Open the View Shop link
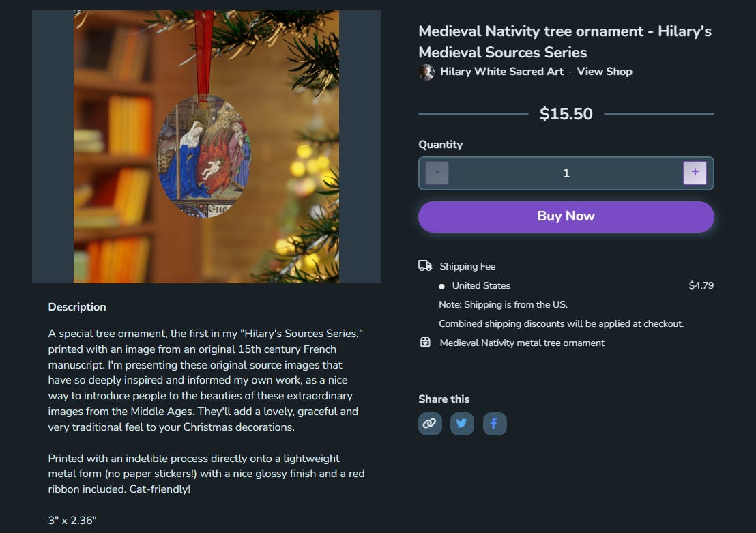 tap(604, 72)
